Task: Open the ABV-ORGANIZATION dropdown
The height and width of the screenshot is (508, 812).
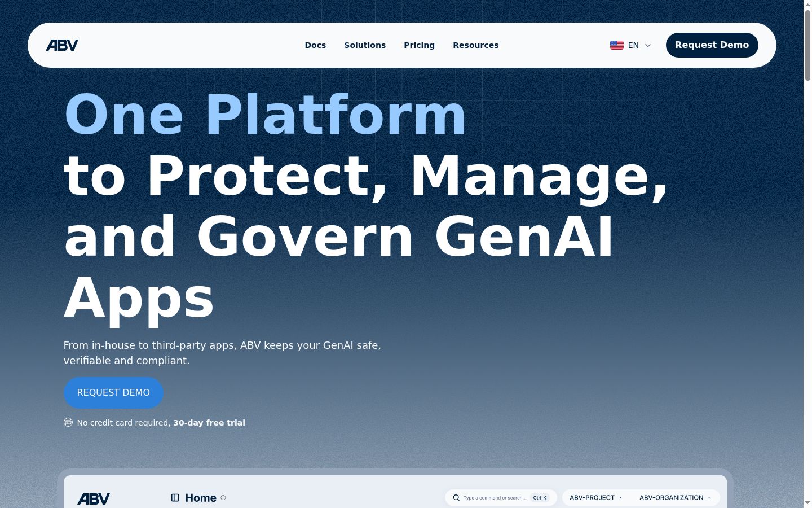Action: (675, 498)
